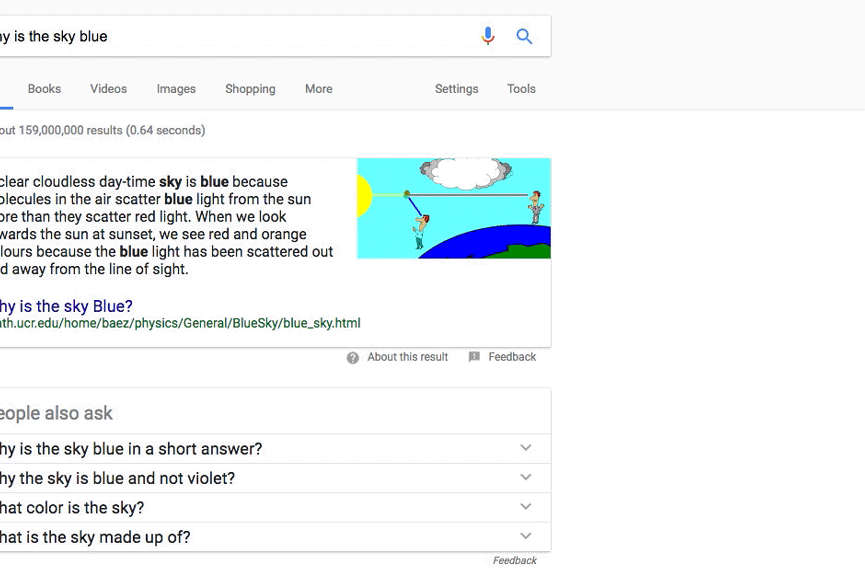The width and height of the screenshot is (865, 576).
Task: Expand "Why the sky is blue and not violet?"
Action: [275, 478]
